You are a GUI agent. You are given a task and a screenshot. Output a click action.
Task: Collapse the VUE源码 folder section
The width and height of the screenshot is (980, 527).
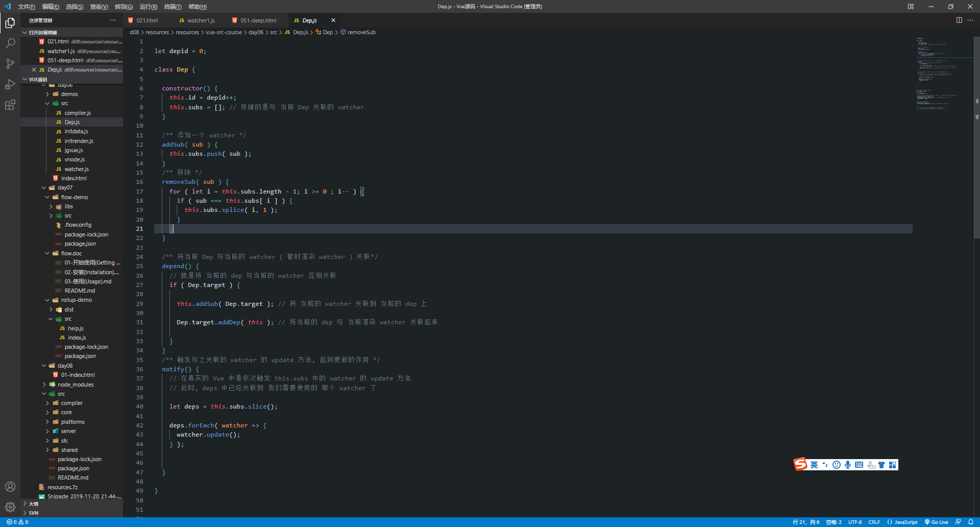[x=71, y=80]
